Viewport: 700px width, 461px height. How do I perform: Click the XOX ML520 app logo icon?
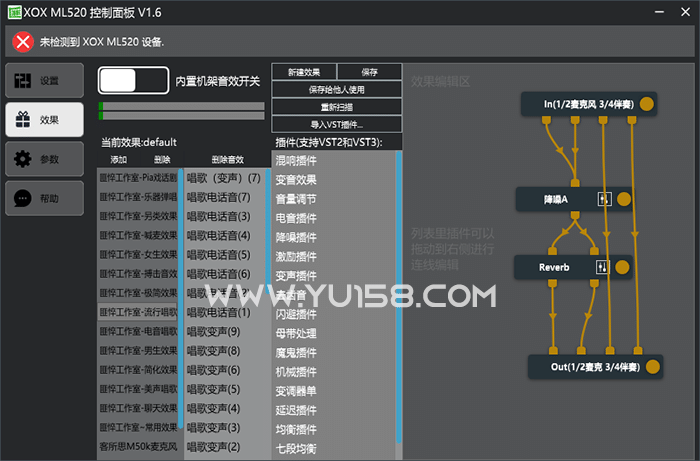coord(14,12)
